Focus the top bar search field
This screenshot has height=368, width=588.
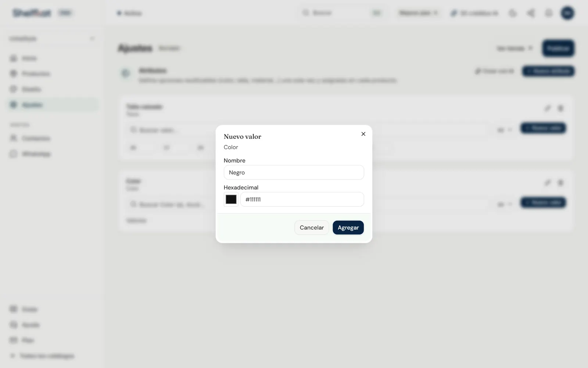342,13
